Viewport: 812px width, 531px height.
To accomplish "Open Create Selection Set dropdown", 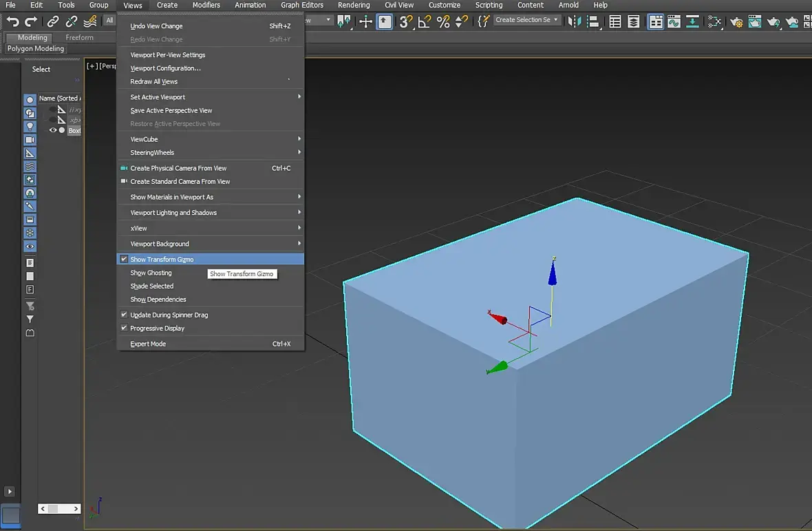I will click(527, 20).
